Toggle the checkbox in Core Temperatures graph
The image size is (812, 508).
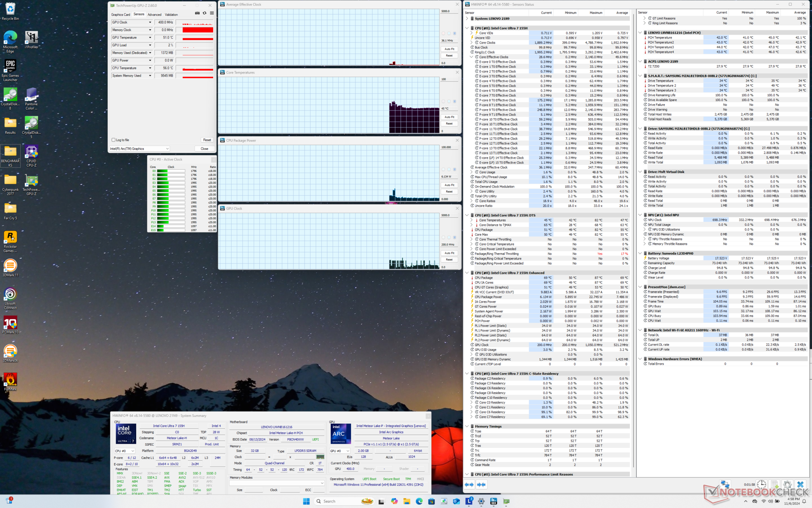click(x=455, y=102)
